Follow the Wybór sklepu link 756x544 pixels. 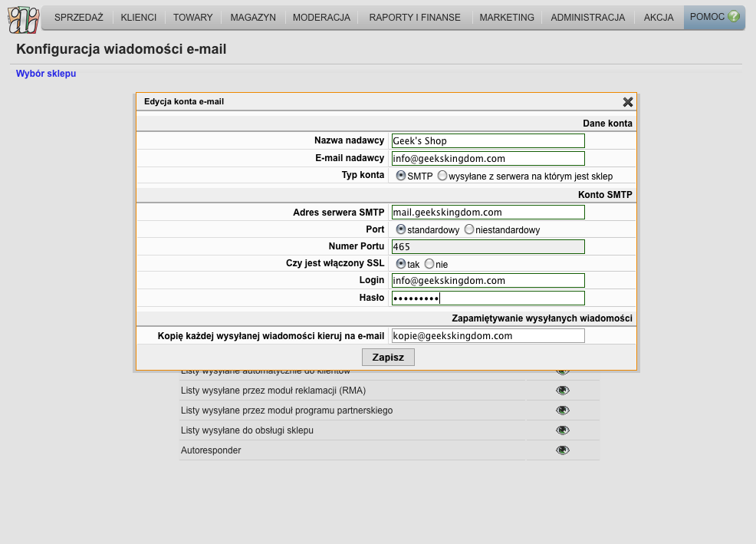pyautogui.click(x=46, y=74)
